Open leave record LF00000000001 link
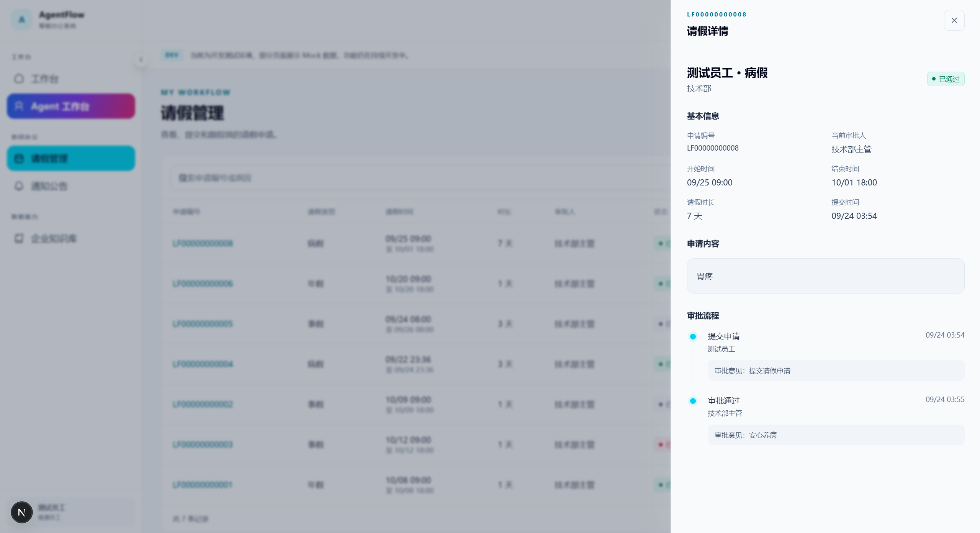 coord(203,485)
